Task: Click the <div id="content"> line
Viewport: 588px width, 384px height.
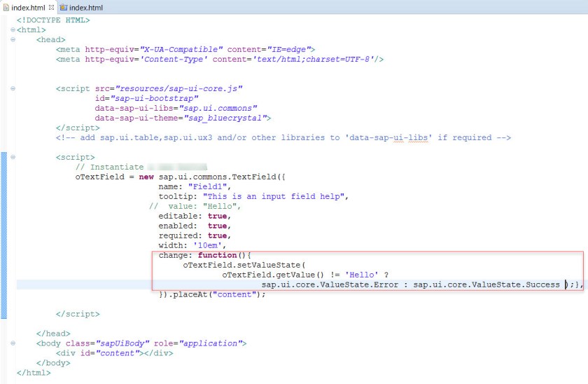Action: (x=114, y=353)
